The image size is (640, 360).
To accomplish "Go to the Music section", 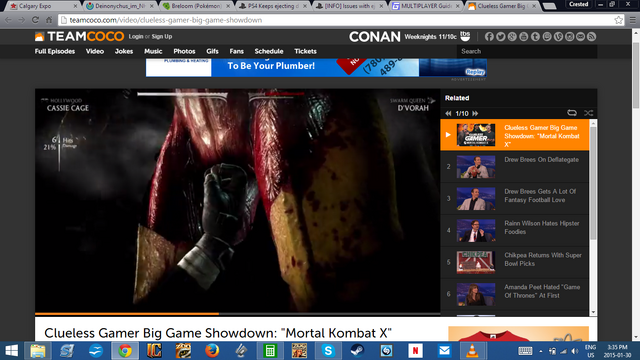I will [153, 51].
